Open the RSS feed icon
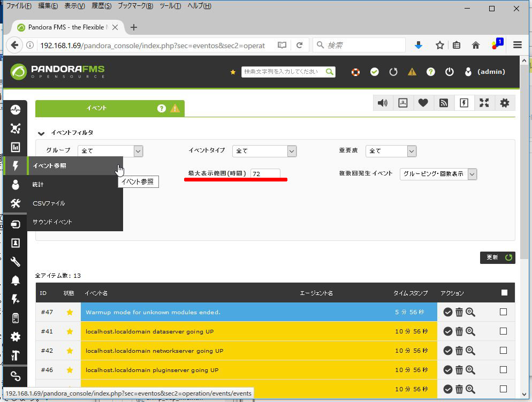 click(x=444, y=103)
